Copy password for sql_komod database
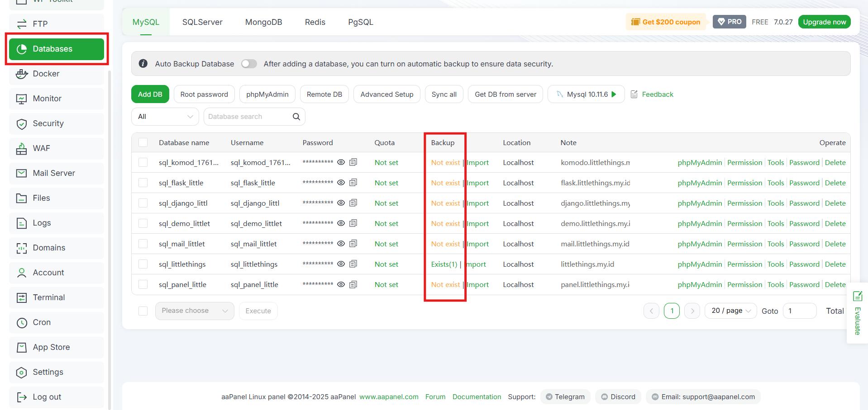Image resolution: width=868 pixels, height=410 pixels. [x=353, y=162]
